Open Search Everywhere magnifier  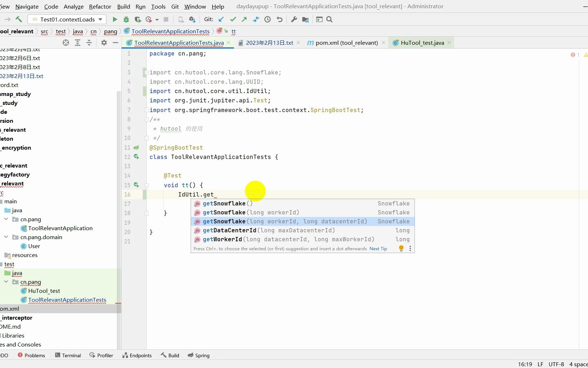pyautogui.click(x=329, y=19)
